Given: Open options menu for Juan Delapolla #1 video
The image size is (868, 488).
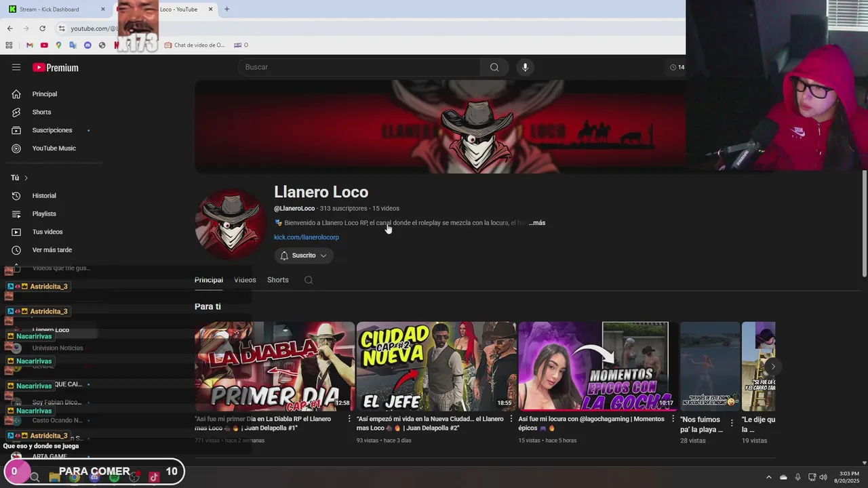Looking at the screenshot, I should (x=349, y=419).
